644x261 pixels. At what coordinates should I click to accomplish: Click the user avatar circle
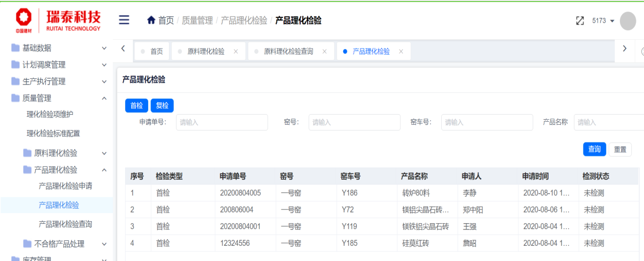pyautogui.click(x=627, y=21)
